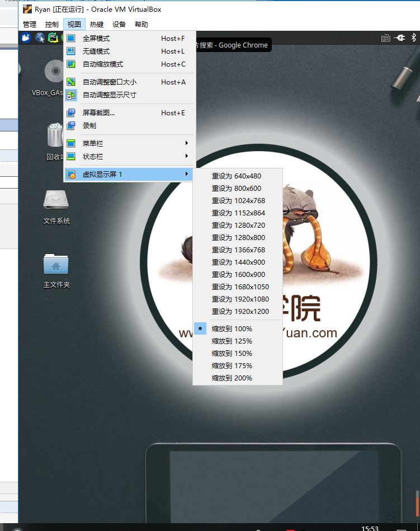The image size is (420, 531).
Task: Choose 重设为 1152x864
Action: tap(238, 213)
